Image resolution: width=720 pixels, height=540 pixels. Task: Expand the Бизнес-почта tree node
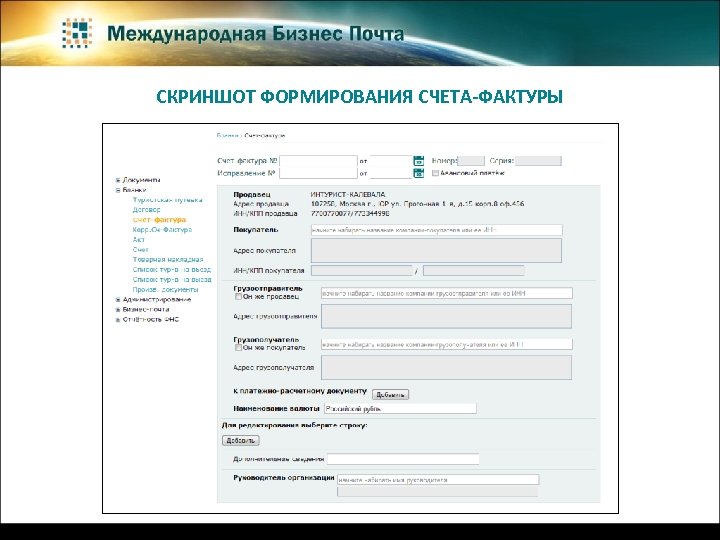118,310
